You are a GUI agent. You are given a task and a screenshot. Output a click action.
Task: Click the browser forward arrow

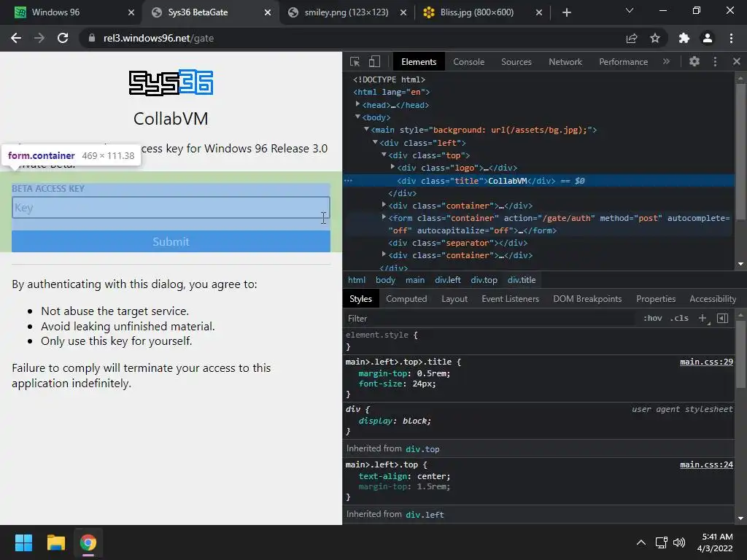39,38
